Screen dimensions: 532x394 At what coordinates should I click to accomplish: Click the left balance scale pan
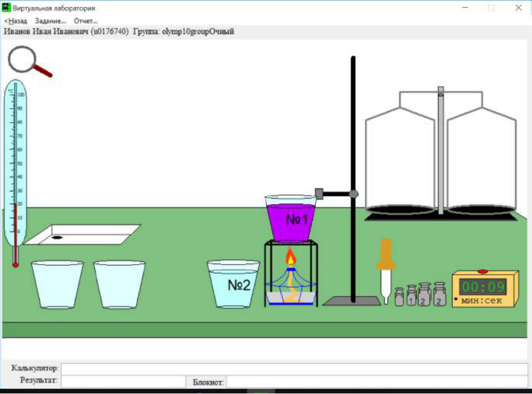401,209
